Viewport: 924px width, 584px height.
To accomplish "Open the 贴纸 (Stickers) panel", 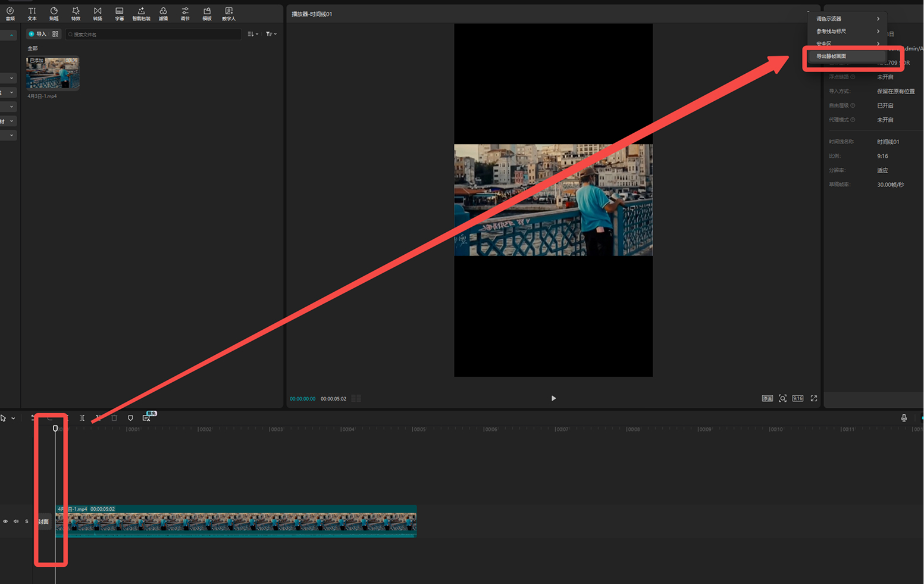I will point(54,14).
